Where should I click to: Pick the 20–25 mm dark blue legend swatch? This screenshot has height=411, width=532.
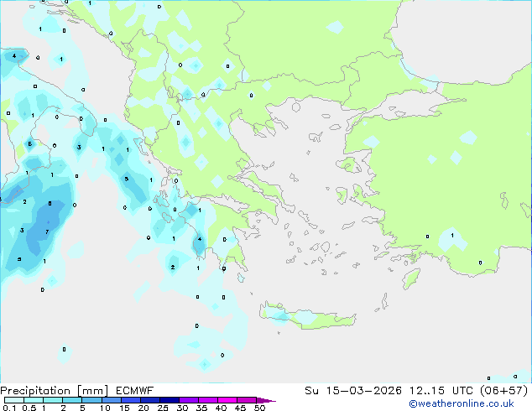tap(149, 400)
